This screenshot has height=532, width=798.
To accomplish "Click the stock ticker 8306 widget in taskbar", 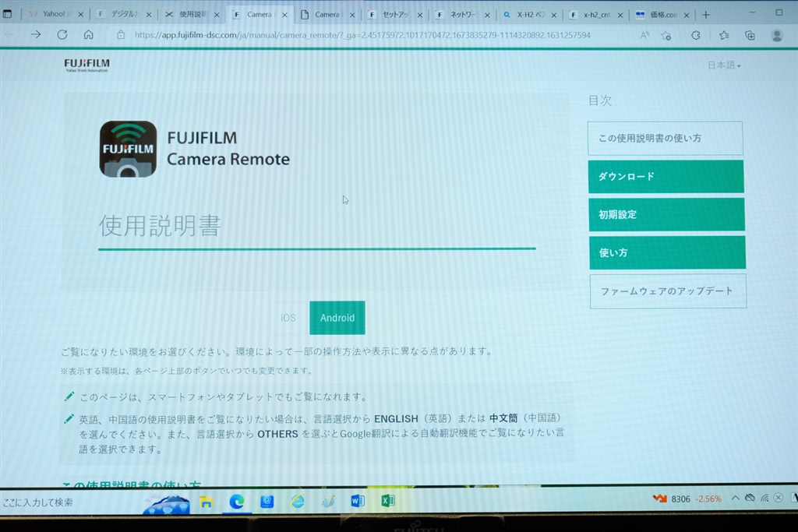I will tap(687, 499).
